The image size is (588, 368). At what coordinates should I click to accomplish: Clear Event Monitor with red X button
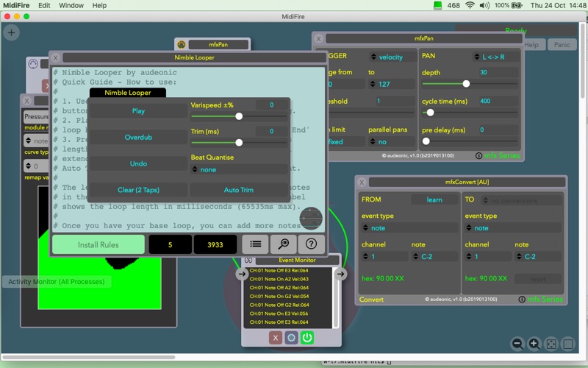pyautogui.click(x=276, y=337)
